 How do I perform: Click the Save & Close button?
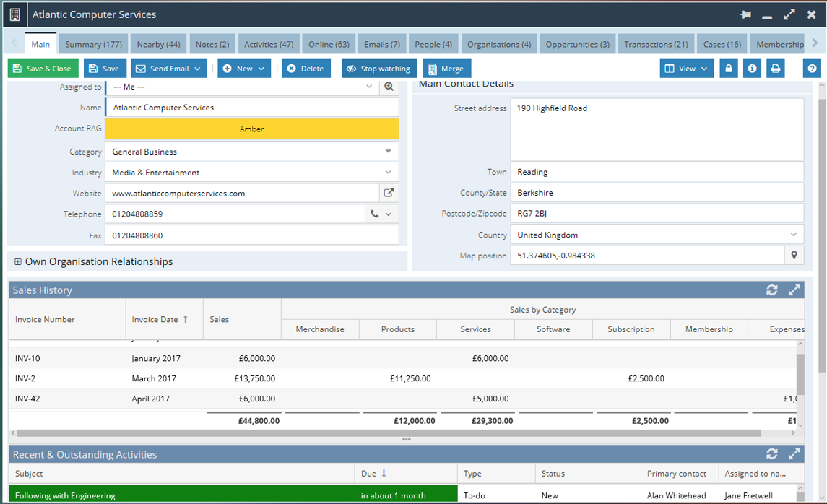[43, 69]
